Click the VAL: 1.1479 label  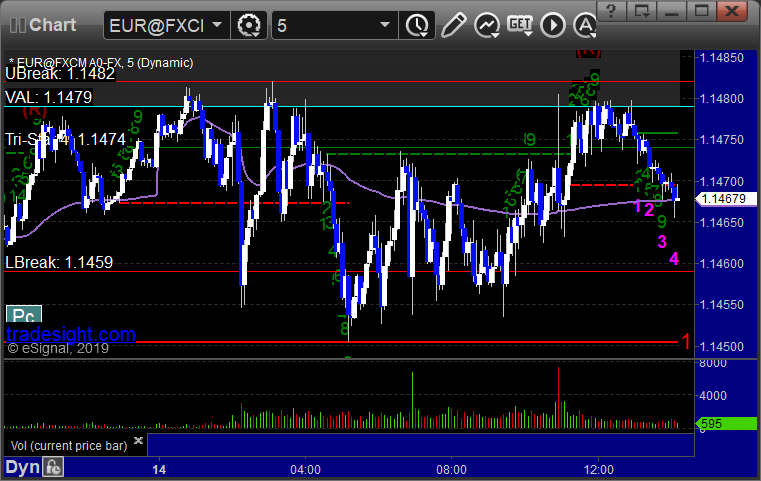click(49, 98)
